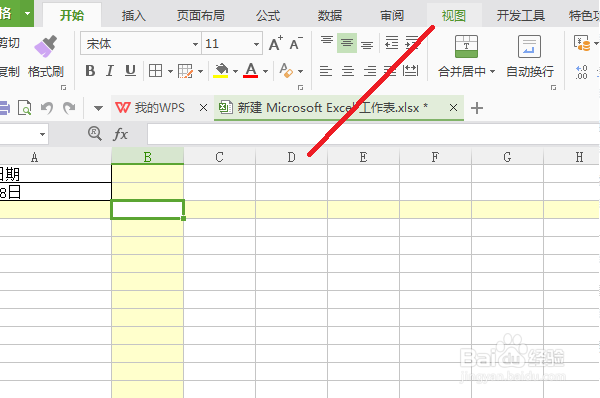Viewport: 600px width, 398px height.
Task: Open the fill color dropdown arrow
Action: point(235,71)
